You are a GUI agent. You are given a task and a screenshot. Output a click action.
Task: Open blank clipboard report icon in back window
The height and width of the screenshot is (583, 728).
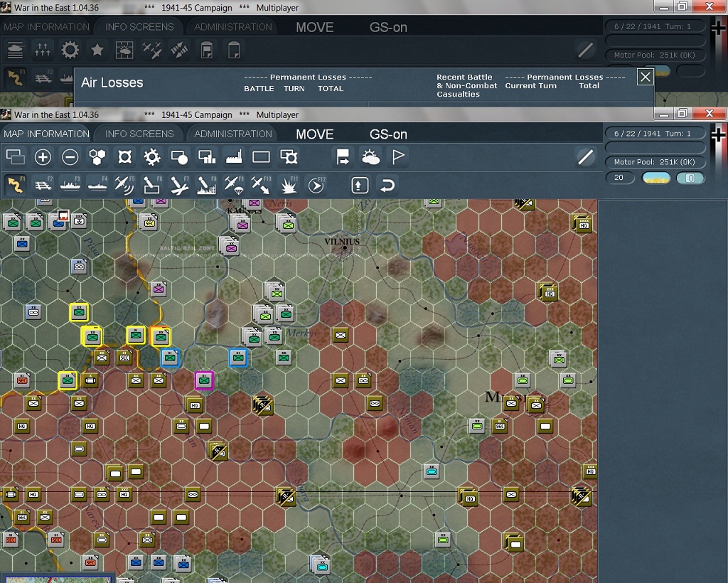pos(234,50)
